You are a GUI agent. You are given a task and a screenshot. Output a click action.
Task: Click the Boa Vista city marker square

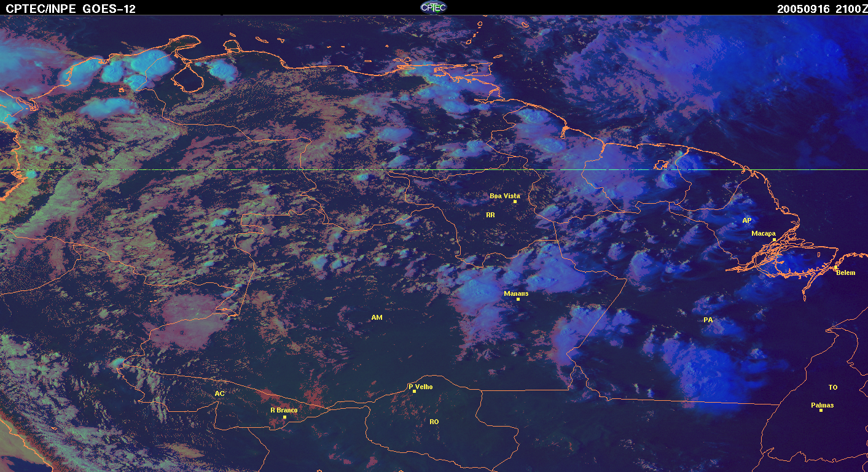pyautogui.click(x=515, y=201)
